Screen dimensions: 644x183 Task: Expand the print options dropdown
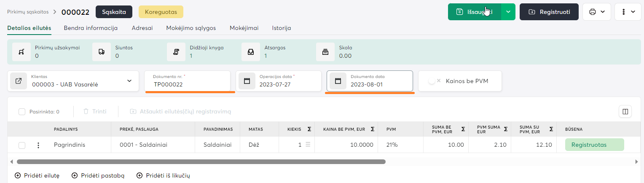pos(596,12)
